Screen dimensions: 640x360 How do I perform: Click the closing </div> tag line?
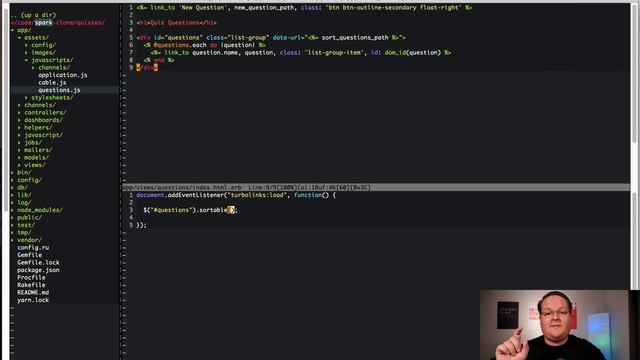point(147,67)
